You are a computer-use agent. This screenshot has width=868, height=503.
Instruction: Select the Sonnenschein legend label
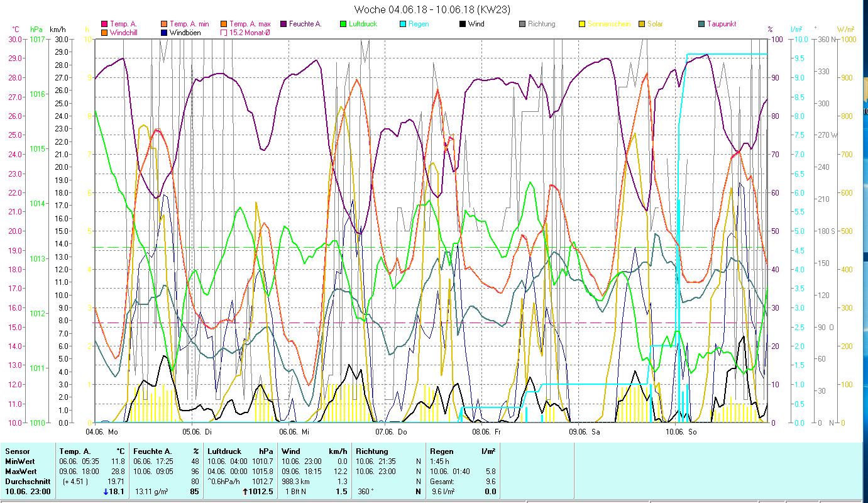click(x=609, y=24)
